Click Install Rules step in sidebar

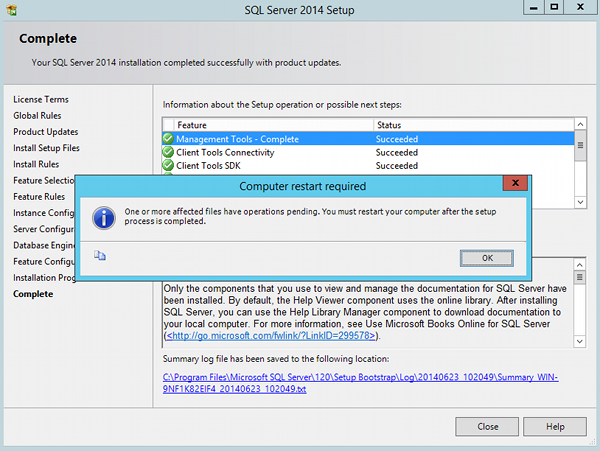36,164
